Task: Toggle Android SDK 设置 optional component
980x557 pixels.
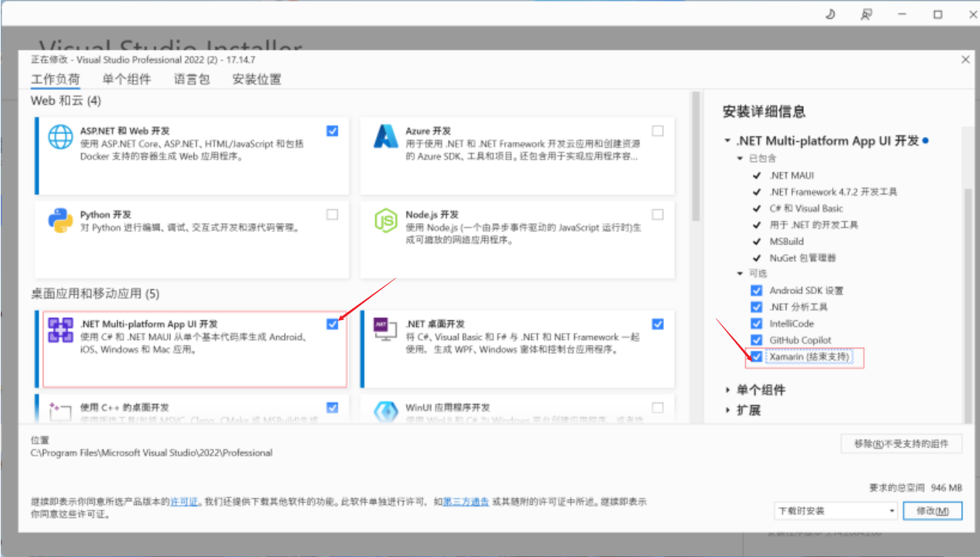Action: (x=757, y=290)
